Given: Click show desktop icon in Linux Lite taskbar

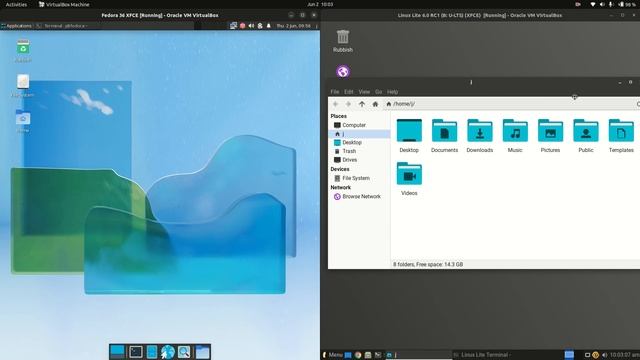Looking at the screenshot, I should click(x=348, y=355).
